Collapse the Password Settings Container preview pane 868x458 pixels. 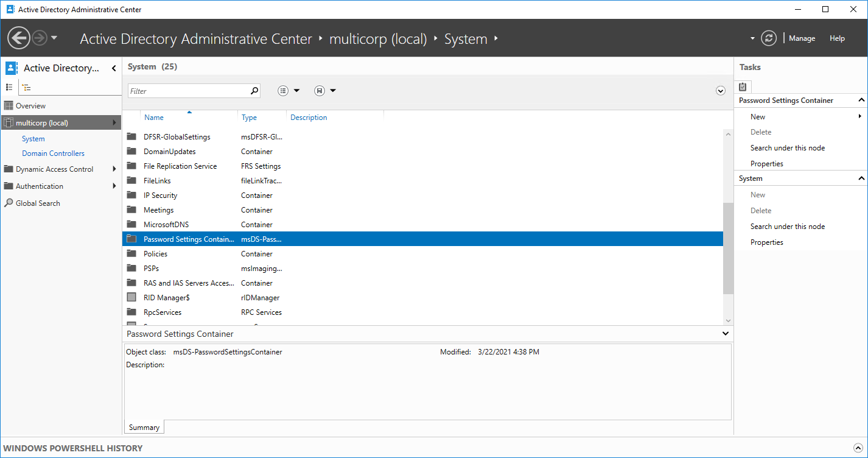(x=725, y=334)
